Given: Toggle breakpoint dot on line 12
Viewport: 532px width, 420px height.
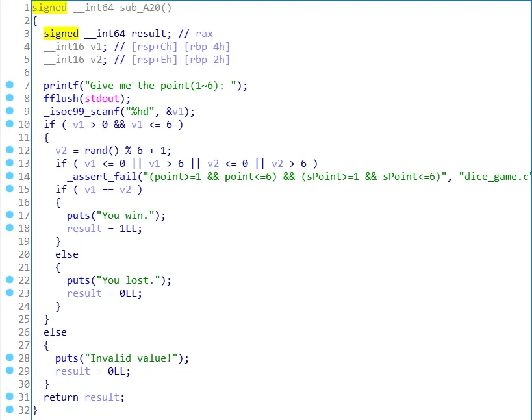Looking at the screenshot, I should pyautogui.click(x=10, y=149).
